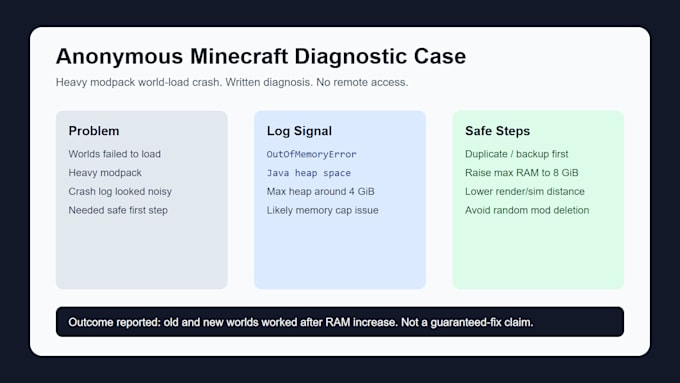
Task: Click the 'Outcome reported' dark banner text
Action: point(301,322)
